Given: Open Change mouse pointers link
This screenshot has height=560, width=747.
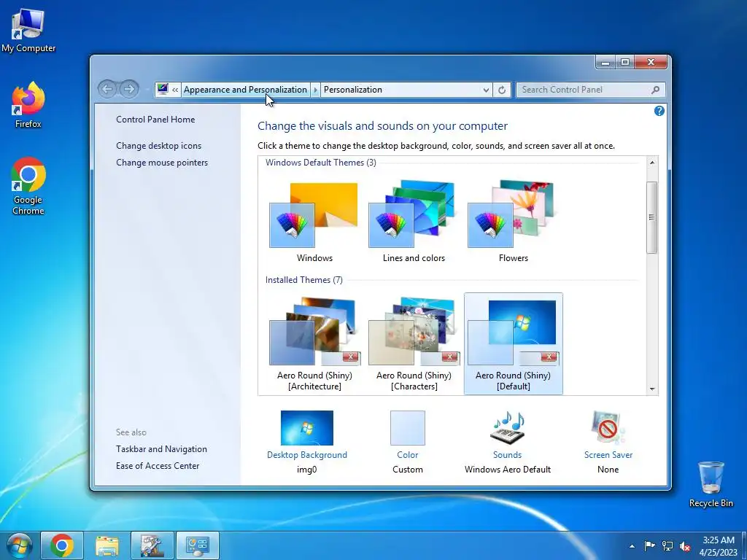Looking at the screenshot, I should click(162, 163).
